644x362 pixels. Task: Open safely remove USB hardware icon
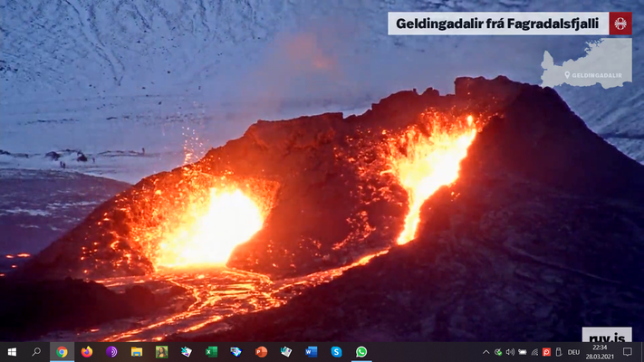click(x=558, y=352)
